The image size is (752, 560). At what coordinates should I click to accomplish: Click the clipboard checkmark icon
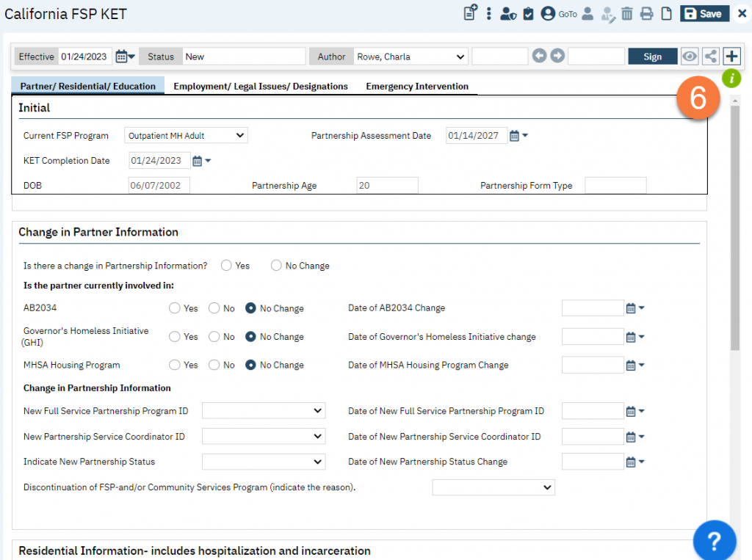coord(528,13)
